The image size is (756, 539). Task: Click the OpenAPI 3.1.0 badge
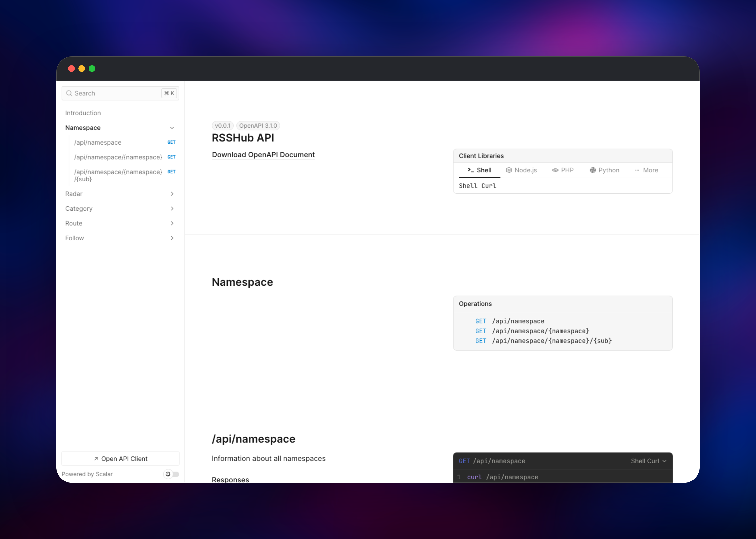[x=258, y=126]
